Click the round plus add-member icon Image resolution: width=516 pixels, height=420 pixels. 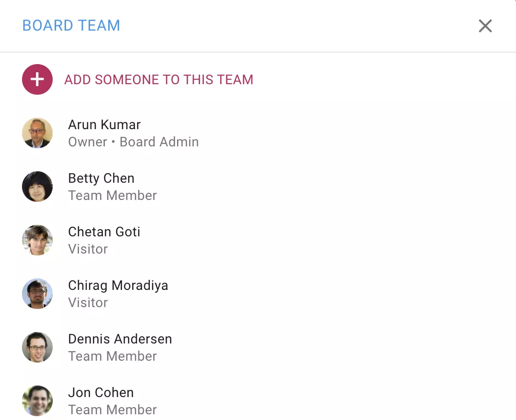point(37,79)
